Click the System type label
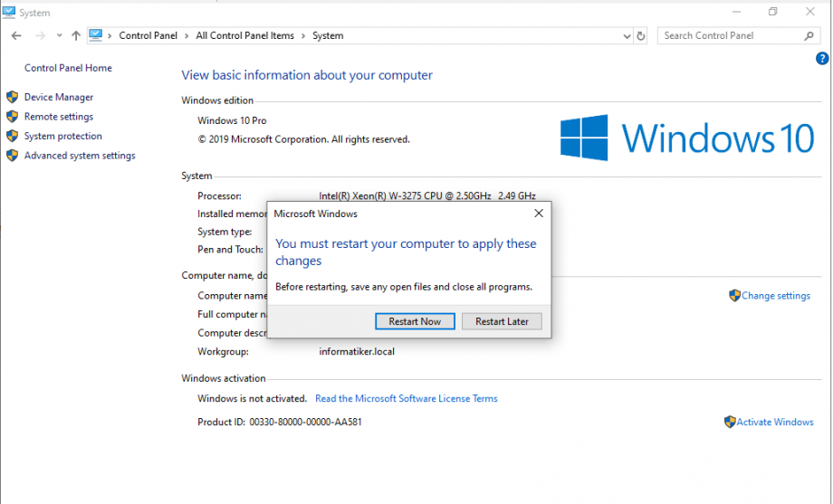This screenshot has height=504, width=833. click(x=225, y=232)
